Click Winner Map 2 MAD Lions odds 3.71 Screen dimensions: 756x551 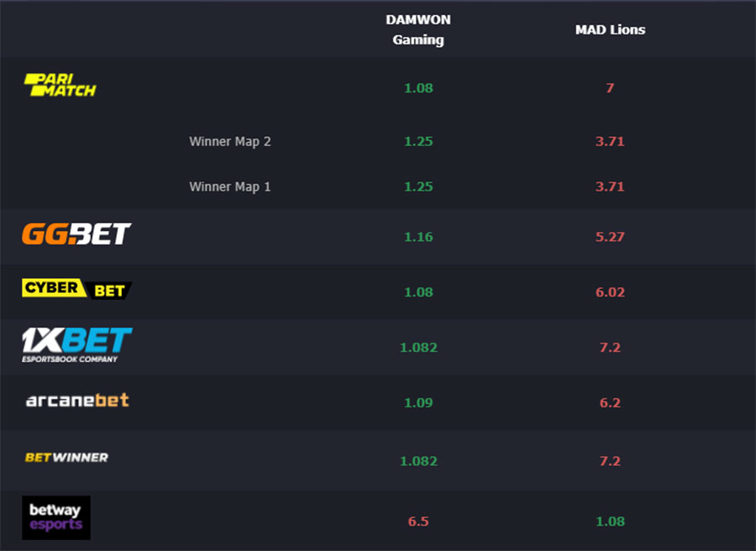pos(610,141)
